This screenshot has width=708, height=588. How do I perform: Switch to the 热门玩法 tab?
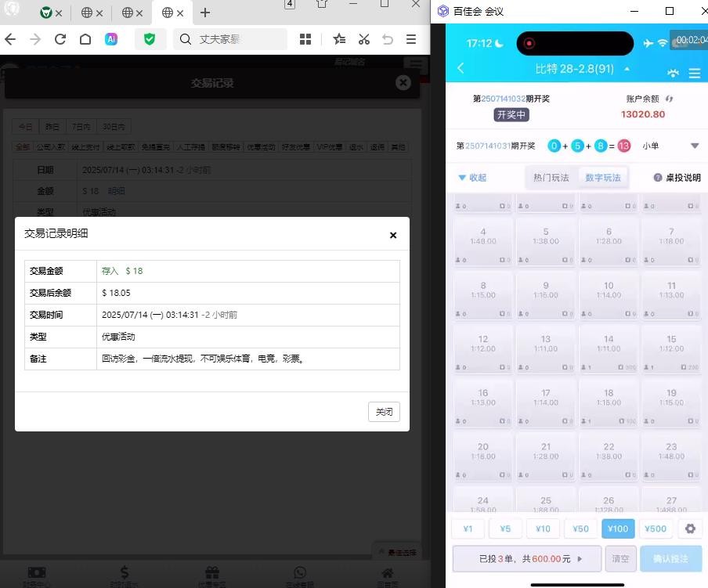pos(551,178)
